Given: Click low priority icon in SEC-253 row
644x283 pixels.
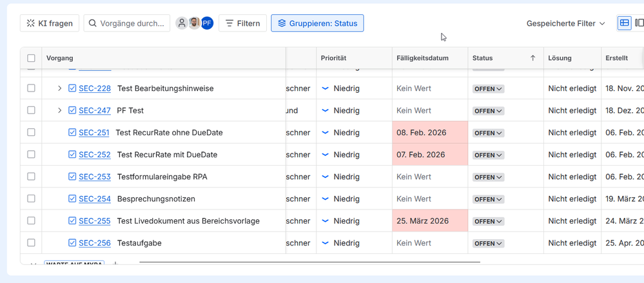Looking at the screenshot, I should point(326,177).
